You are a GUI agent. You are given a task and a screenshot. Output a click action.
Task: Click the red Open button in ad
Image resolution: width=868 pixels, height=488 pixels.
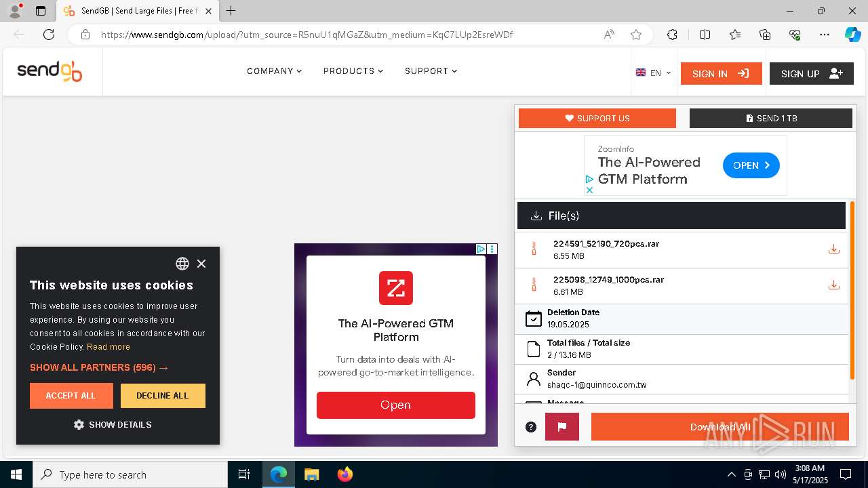tap(396, 405)
